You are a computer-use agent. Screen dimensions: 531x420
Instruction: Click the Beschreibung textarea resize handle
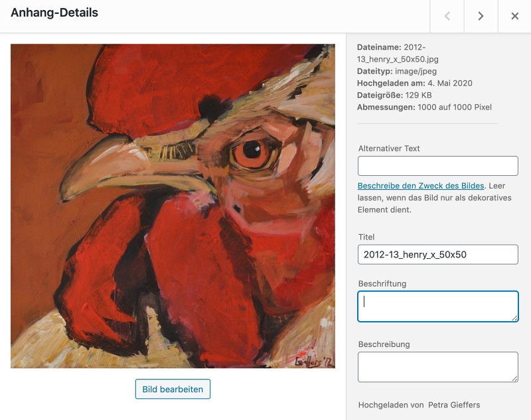tap(514, 378)
